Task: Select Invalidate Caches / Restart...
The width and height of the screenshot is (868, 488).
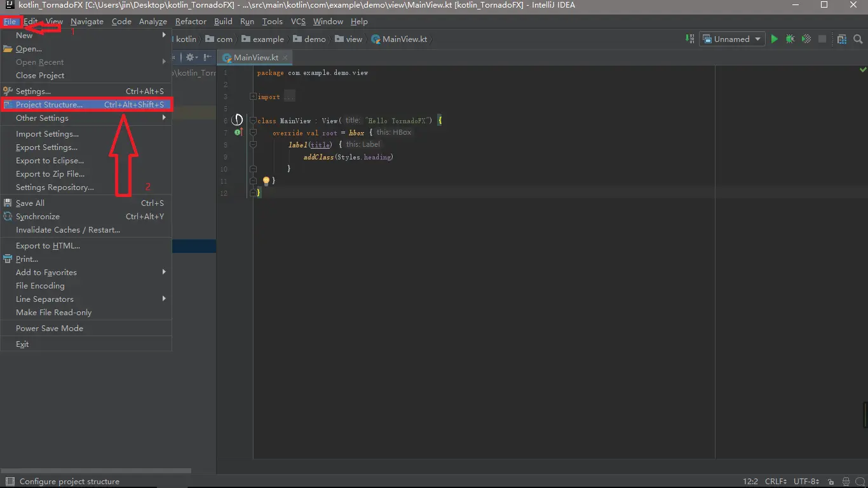Action: (86, 230)
